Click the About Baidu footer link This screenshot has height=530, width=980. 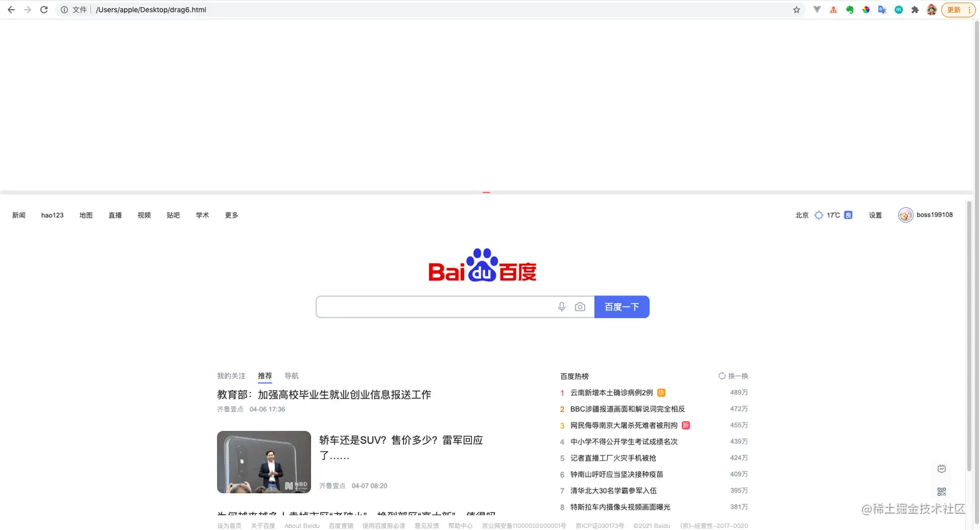302,525
